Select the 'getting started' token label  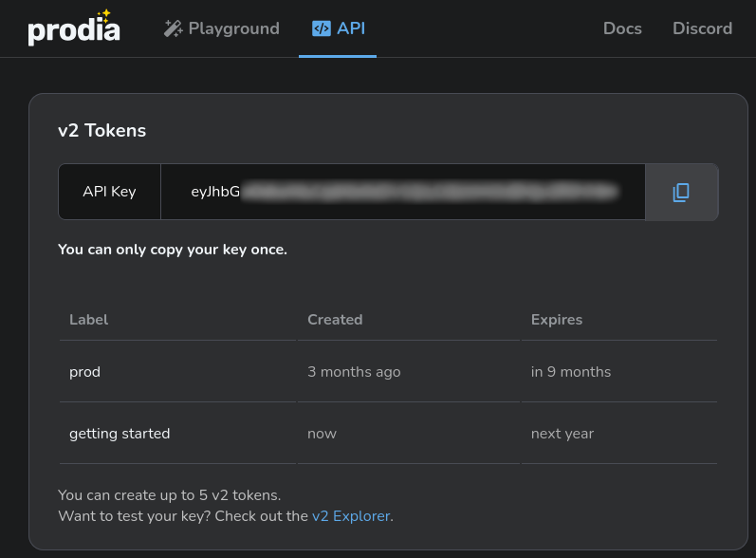[x=120, y=434]
